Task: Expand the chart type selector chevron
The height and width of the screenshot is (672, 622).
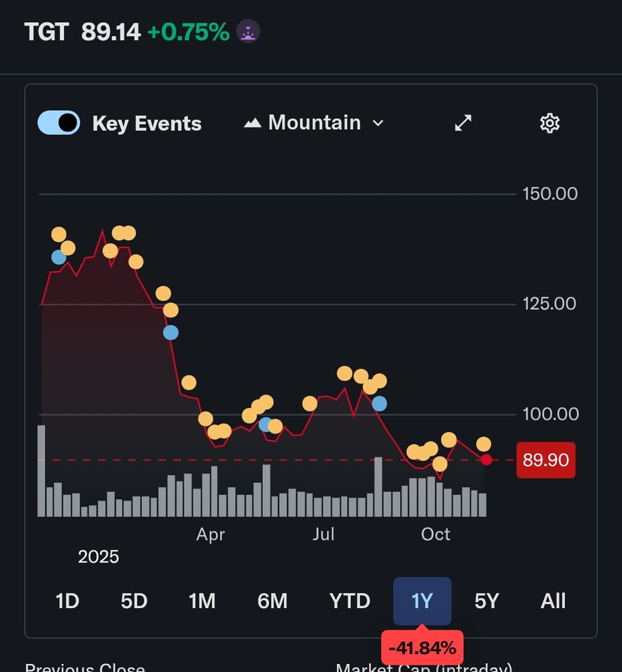Action: pos(378,123)
